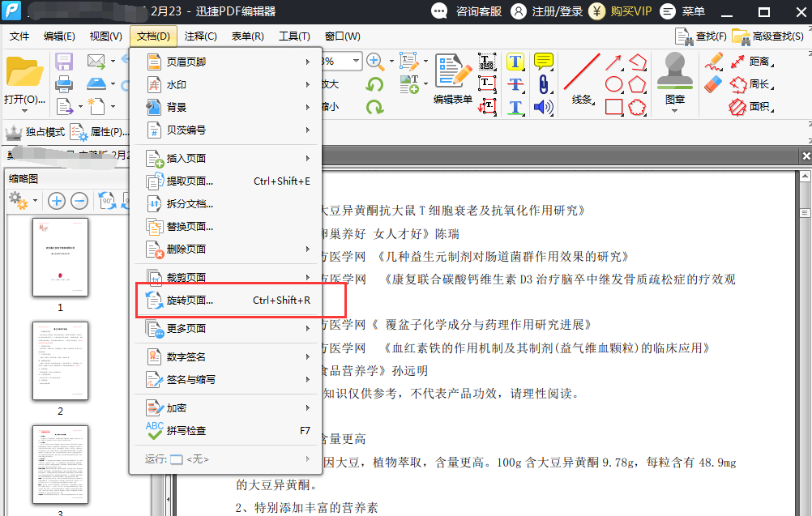This screenshot has width=812, height=516.
Task: Click the 属性(P)... properties button
Action: point(100,133)
